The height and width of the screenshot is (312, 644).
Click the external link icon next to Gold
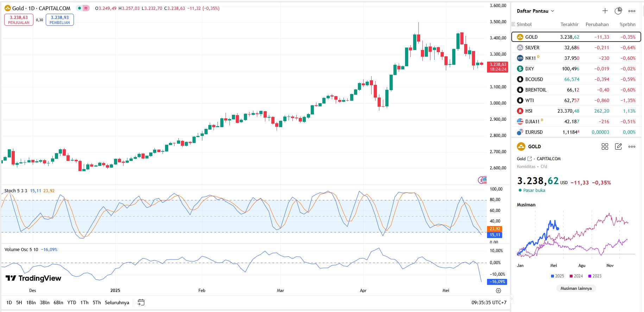(x=530, y=159)
